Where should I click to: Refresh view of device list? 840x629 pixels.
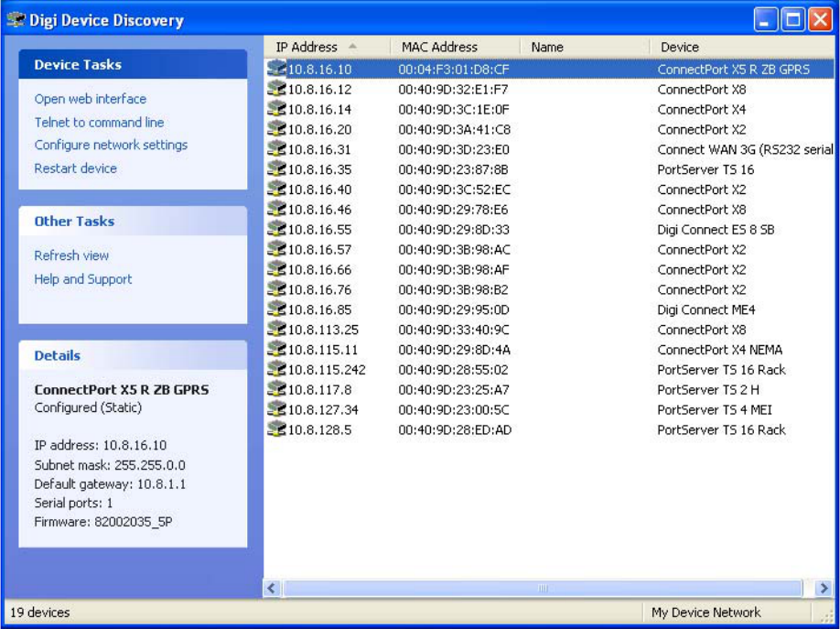pyautogui.click(x=71, y=255)
